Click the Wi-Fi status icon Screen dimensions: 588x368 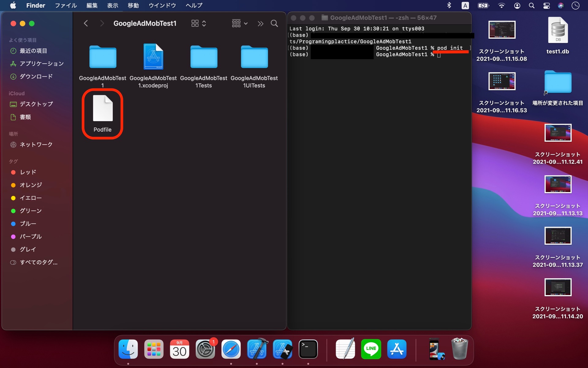coord(501,6)
